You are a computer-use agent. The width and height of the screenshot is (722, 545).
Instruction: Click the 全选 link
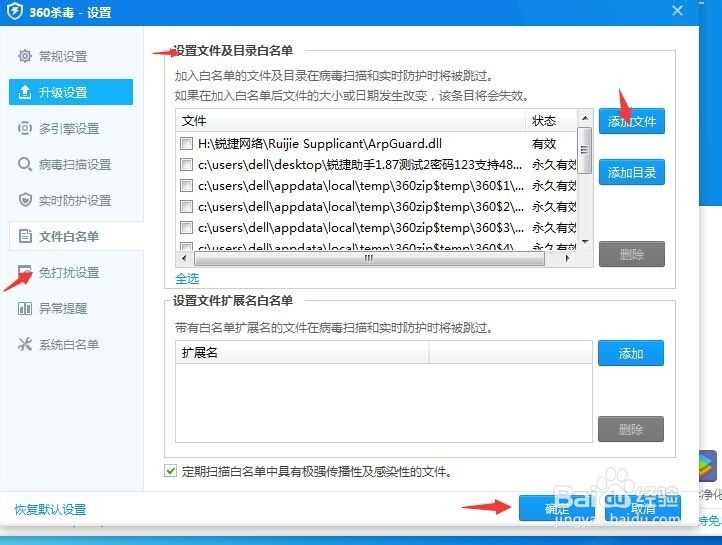pyautogui.click(x=187, y=278)
